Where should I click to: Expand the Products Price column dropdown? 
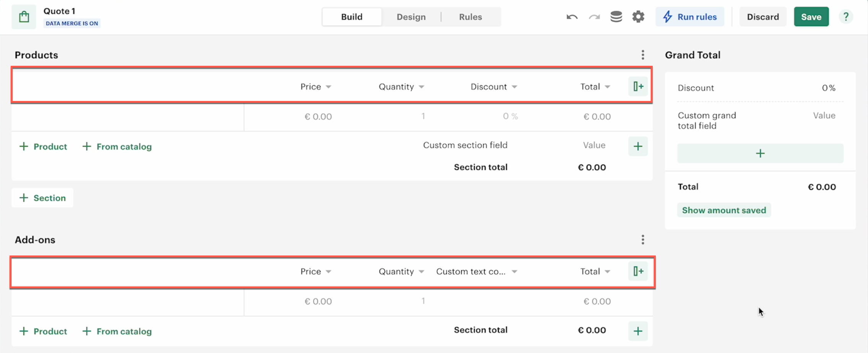(x=328, y=87)
